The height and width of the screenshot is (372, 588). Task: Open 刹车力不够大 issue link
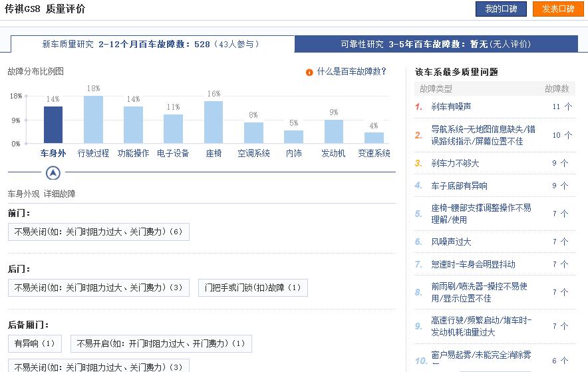(455, 163)
